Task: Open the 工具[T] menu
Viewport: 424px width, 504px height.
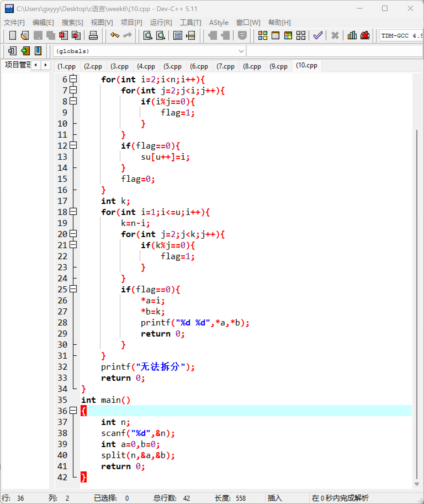Action: click(190, 22)
